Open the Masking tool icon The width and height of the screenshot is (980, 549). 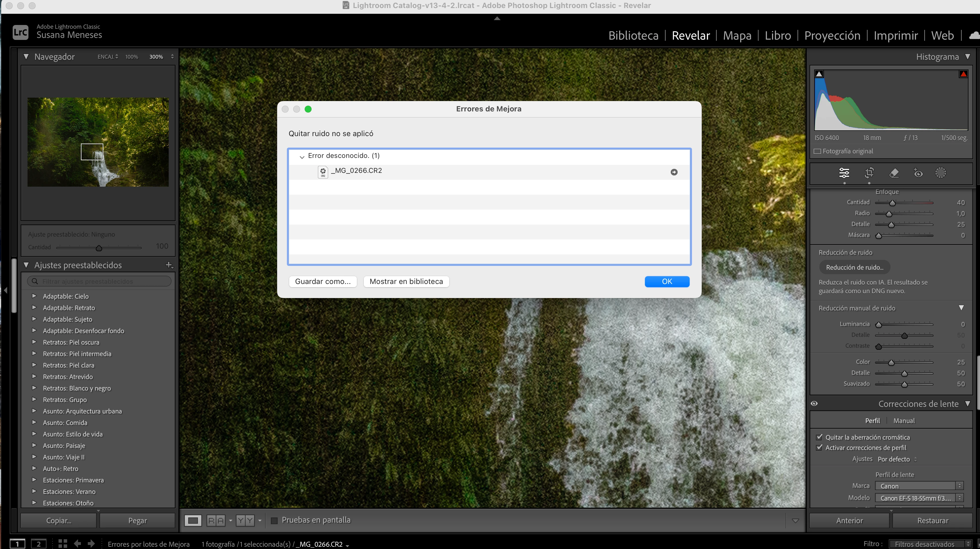click(x=940, y=173)
